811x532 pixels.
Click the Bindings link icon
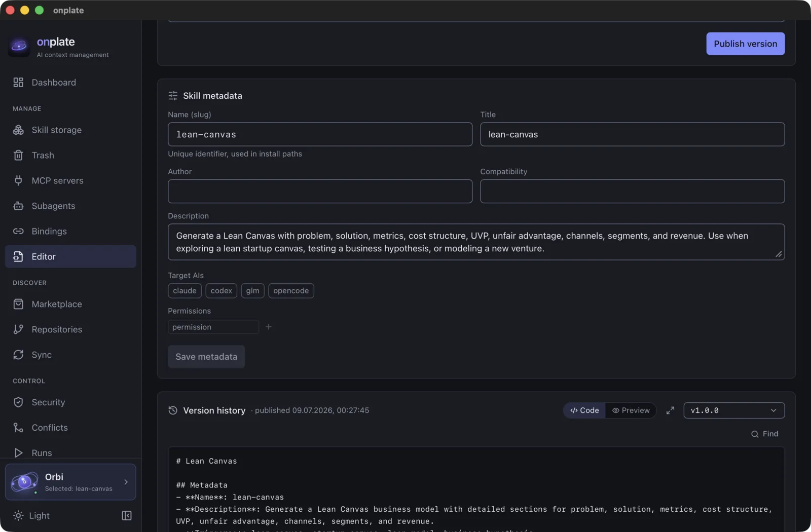pyautogui.click(x=18, y=231)
